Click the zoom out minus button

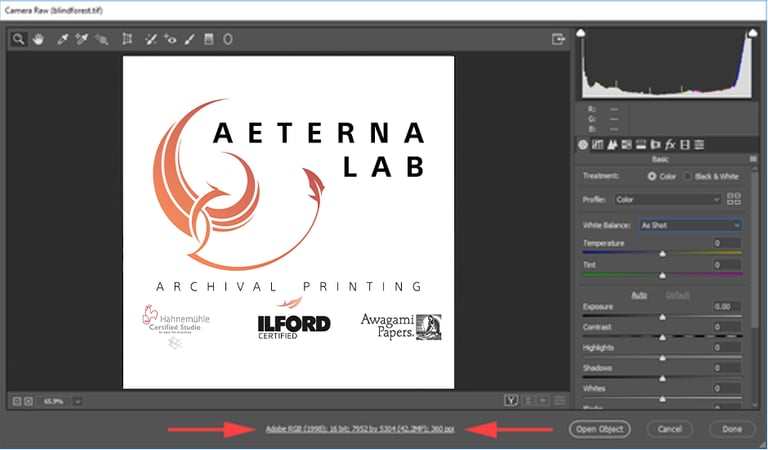point(17,402)
